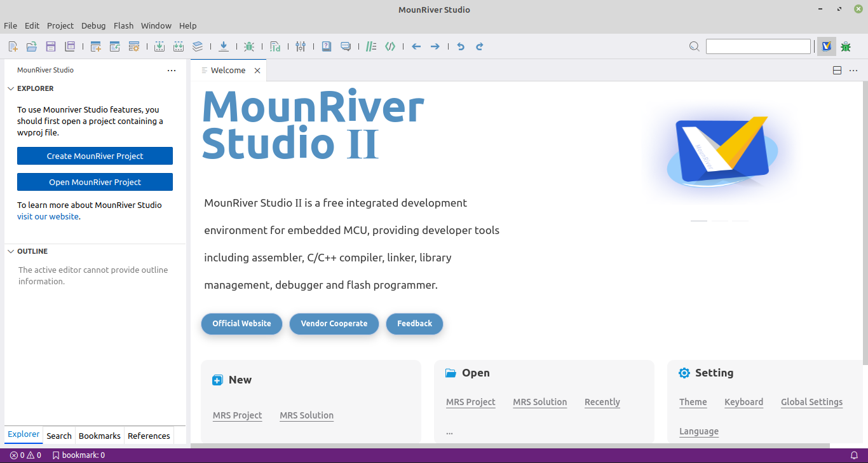The width and height of the screenshot is (868, 463).
Task: Navigate back with the left arrow icon
Action: (x=416, y=46)
